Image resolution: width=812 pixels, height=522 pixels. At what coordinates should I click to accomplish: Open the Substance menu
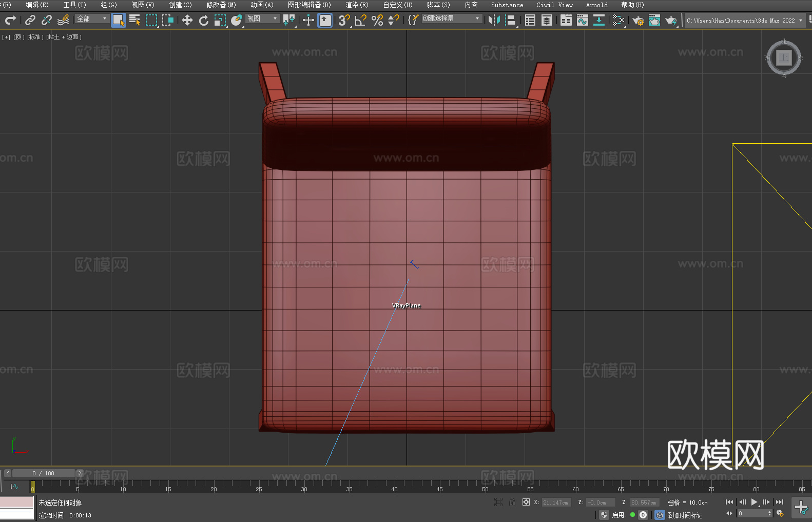pos(507,5)
